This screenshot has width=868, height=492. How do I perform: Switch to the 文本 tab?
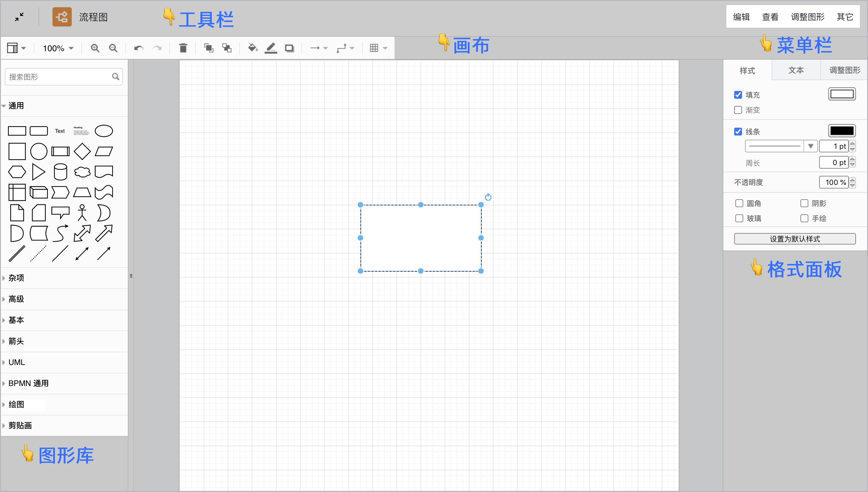click(x=796, y=70)
